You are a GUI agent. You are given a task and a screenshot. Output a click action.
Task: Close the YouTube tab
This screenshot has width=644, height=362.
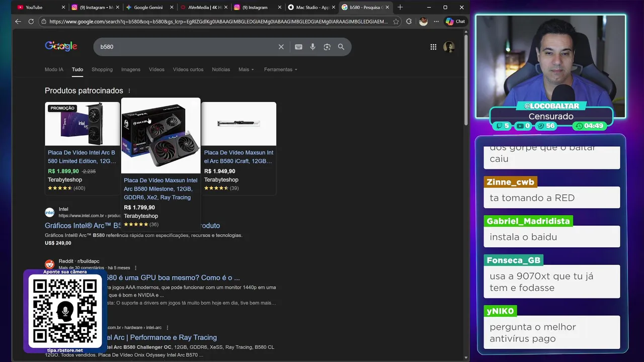(63, 8)
